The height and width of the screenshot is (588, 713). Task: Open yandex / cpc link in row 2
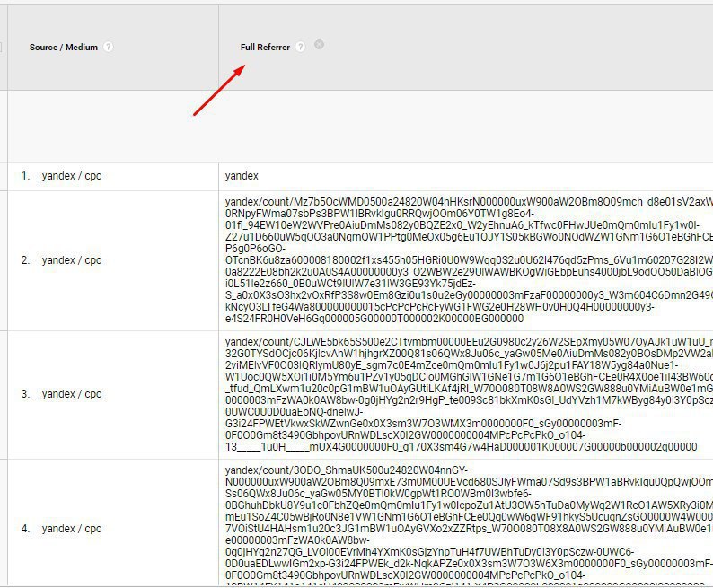click(72, 260)
